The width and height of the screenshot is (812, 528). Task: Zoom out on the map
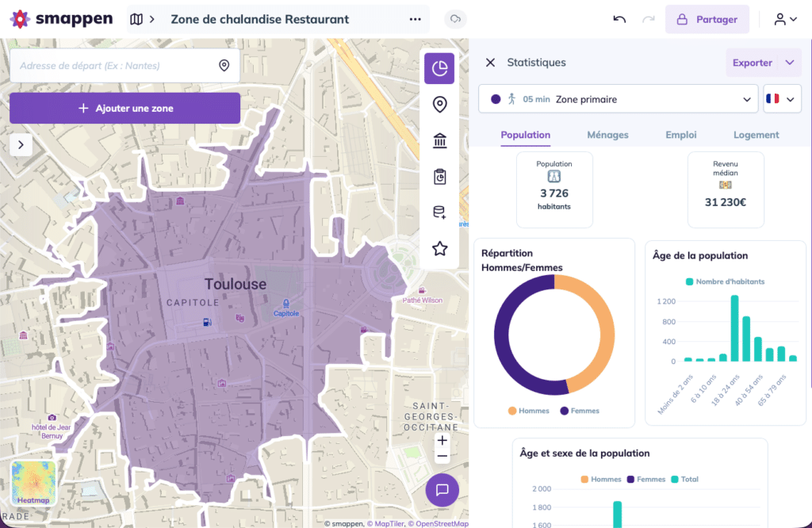pos(442,457)
